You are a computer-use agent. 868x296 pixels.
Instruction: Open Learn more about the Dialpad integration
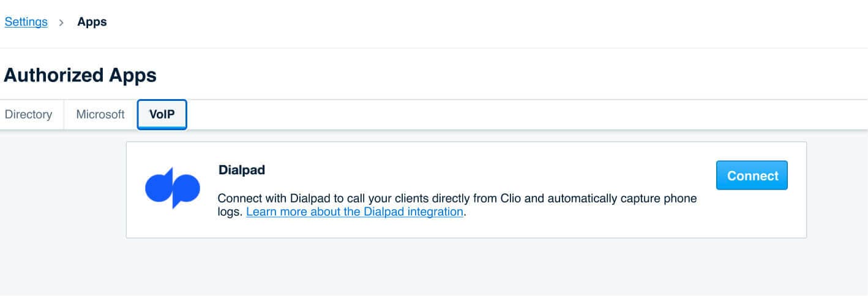[x=354, y=212]
